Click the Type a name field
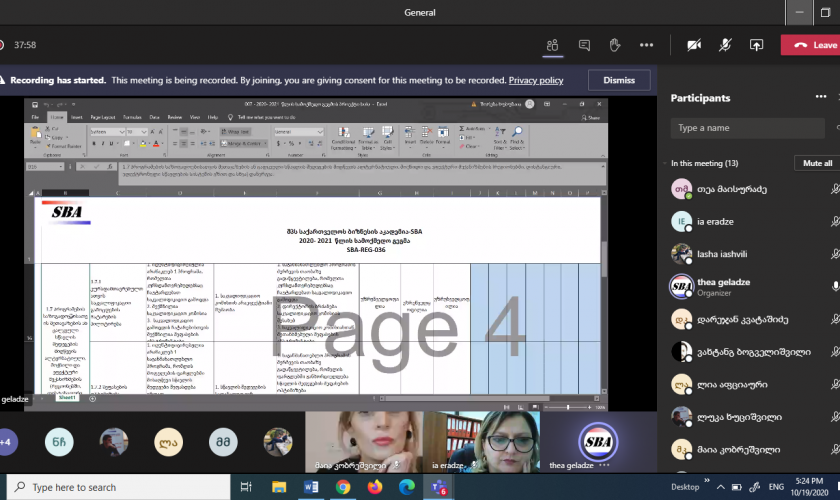840x500 pixels. pos(750,128)
